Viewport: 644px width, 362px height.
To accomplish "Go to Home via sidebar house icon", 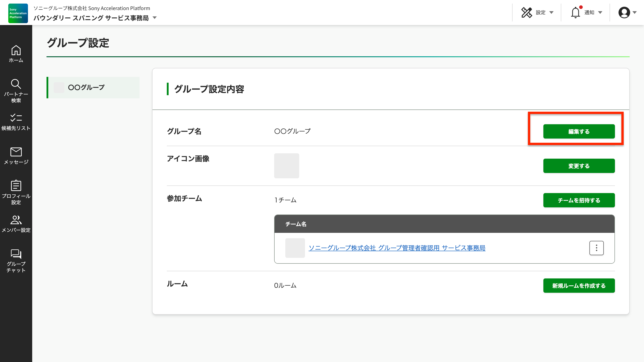I will click(16, 51).
